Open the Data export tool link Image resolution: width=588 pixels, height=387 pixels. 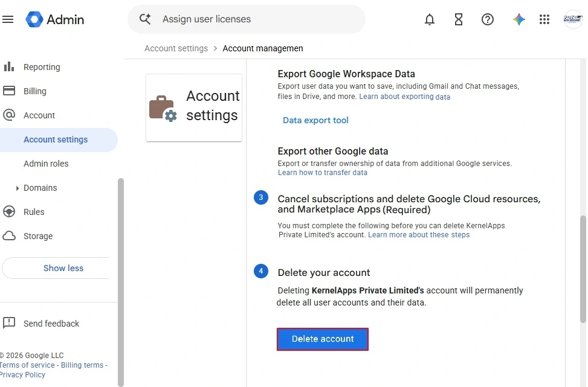(315, 120)
